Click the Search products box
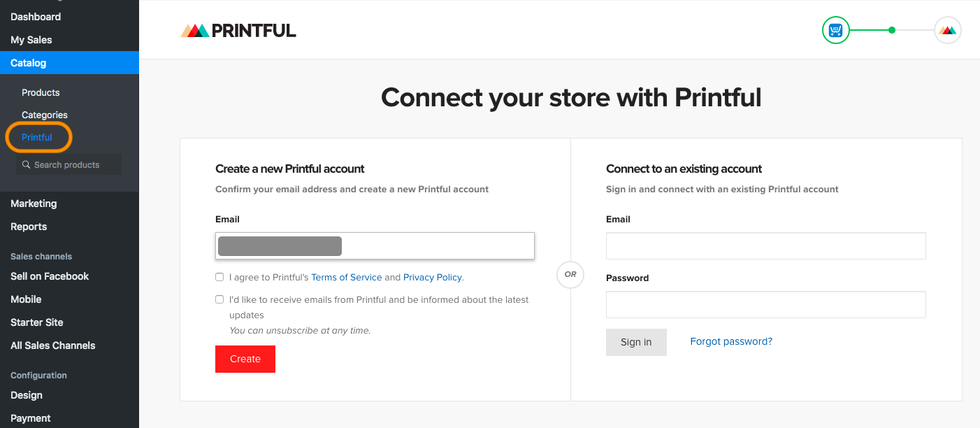 [x=69, y=165]
